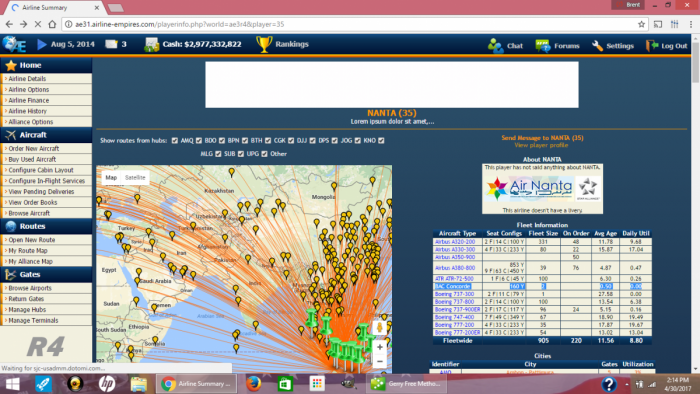
Task: Click the Street View pegman on map
Action: (379, 328)
